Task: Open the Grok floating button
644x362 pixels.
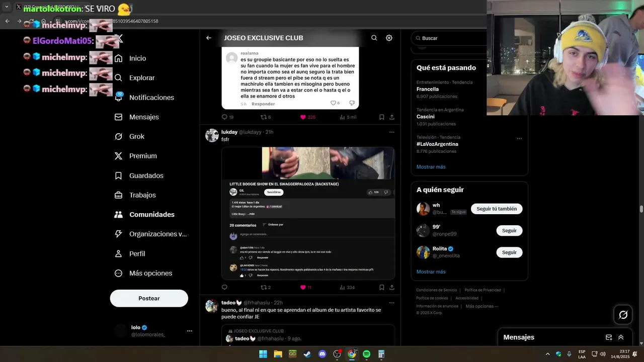Action: click(x=623, y=315)
